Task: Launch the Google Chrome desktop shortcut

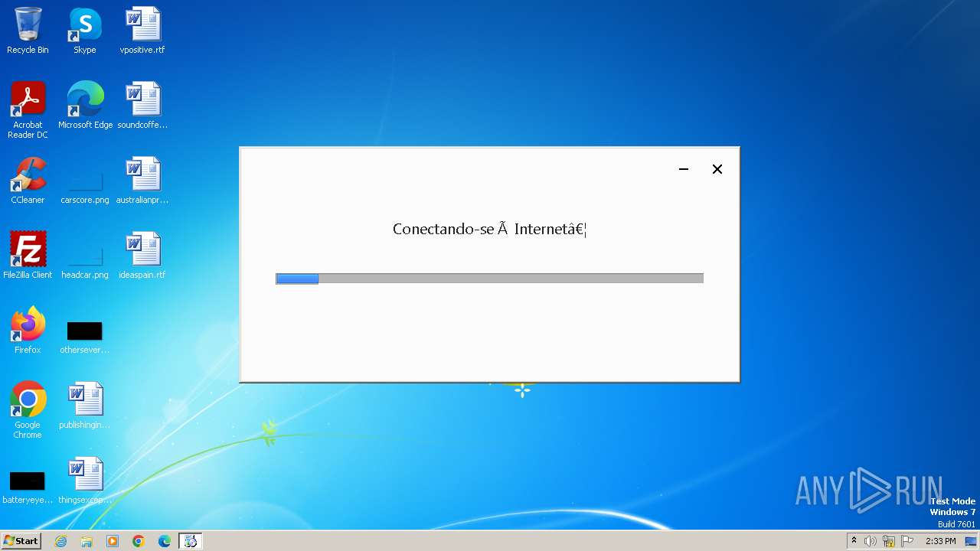Action: coord(28,410)
